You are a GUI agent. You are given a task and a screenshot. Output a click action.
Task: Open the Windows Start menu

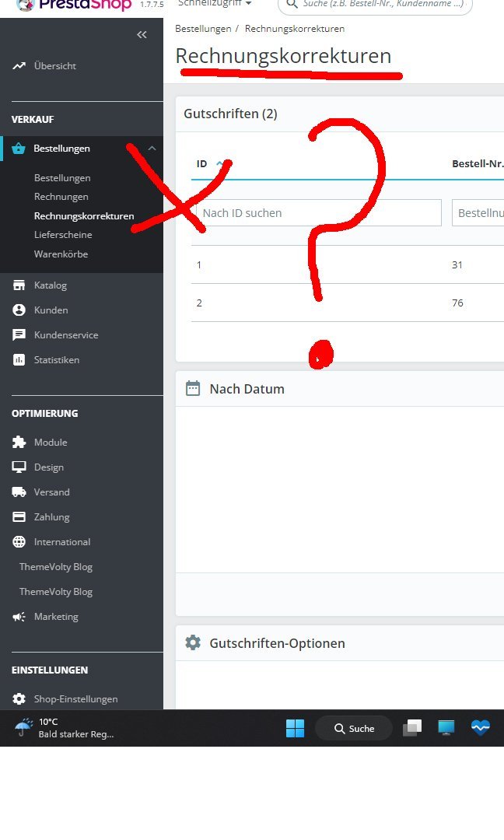[295, 728]
